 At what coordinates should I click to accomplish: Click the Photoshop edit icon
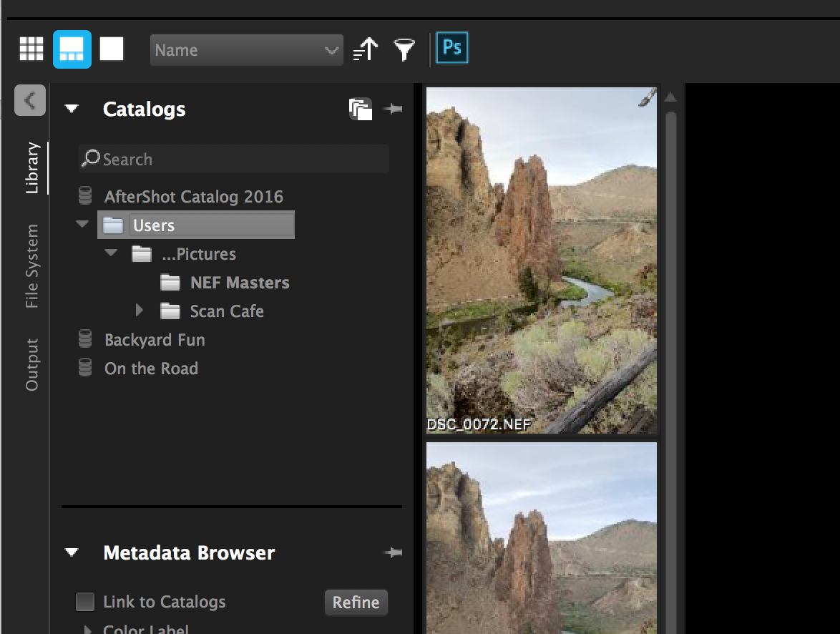[452, 49]
